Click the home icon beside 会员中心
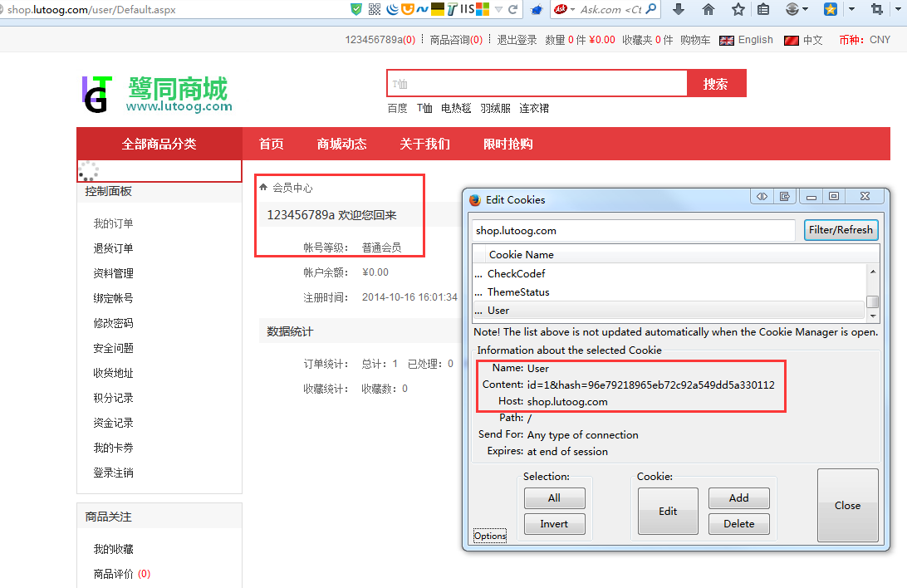The width and height of the screenshot is (907, 588). (263, 187)
